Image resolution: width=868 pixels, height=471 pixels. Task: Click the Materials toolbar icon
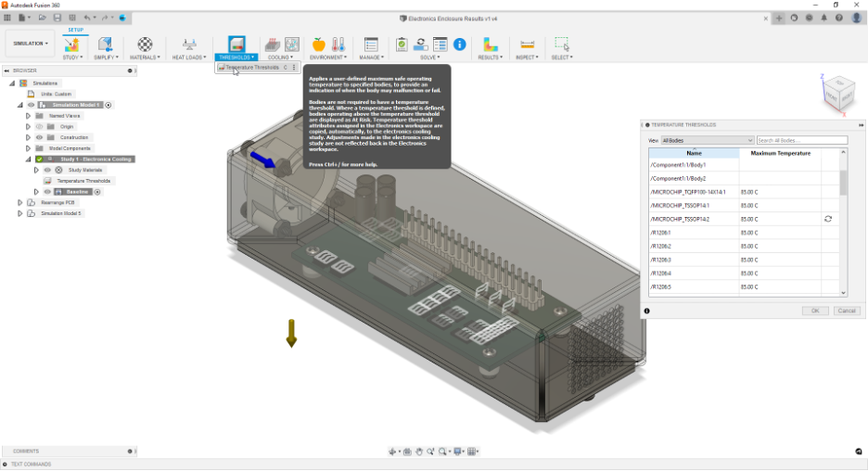click(145, 44)
